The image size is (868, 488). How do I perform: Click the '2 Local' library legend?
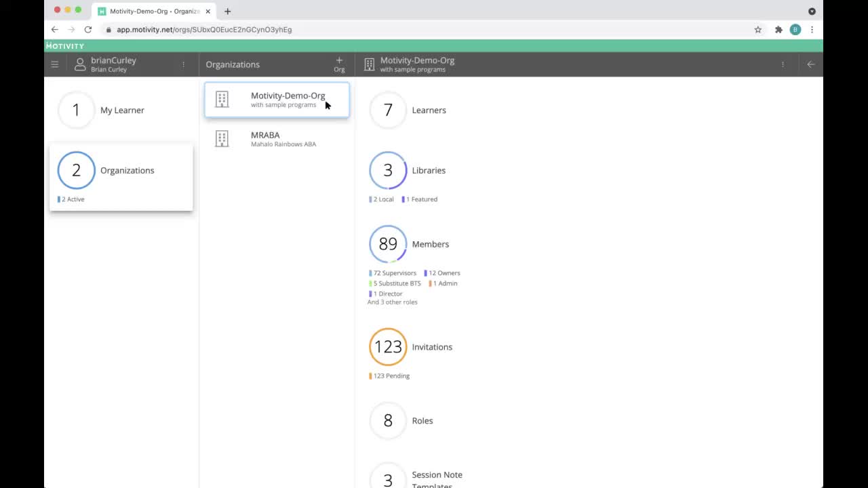382,199
